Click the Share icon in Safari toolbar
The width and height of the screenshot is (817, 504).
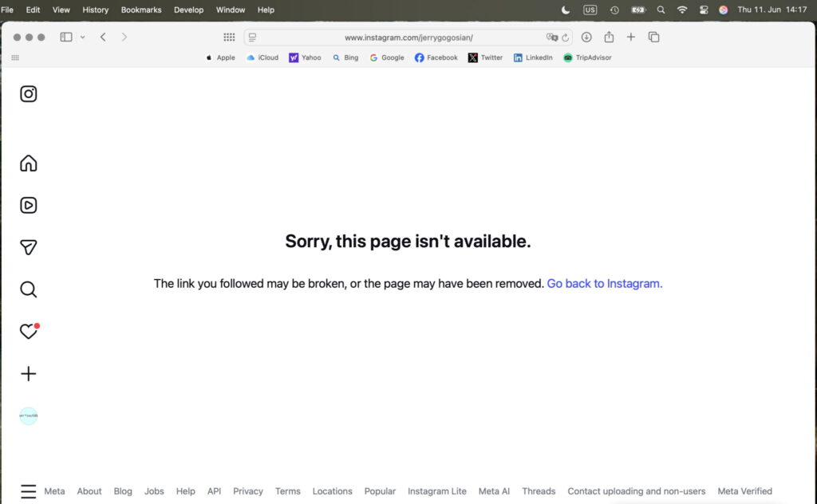(x=609, y=37)
